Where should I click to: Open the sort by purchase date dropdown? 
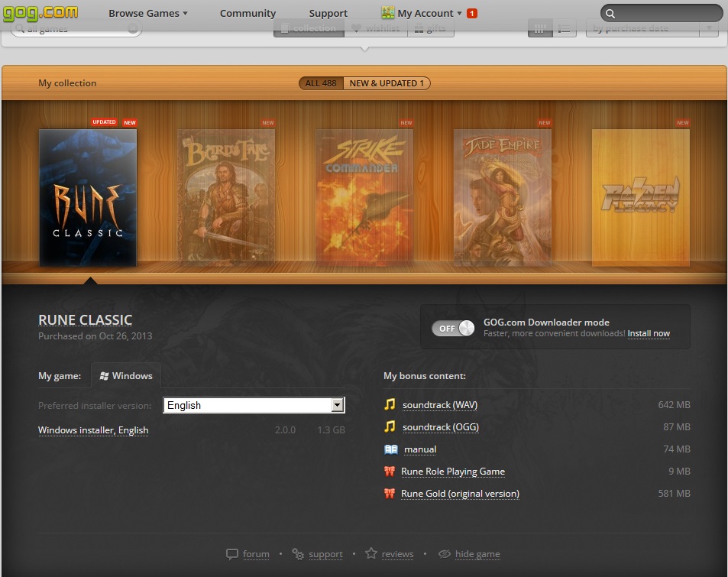[652, 29]
